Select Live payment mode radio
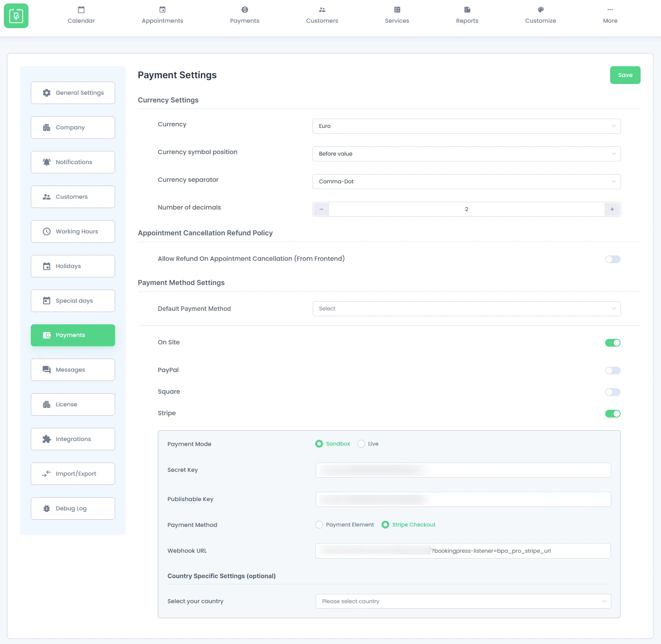 pyautogui.click(x=361, y=444)
